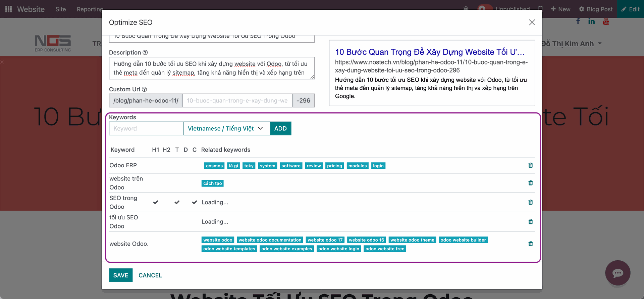Click the '-296' URL suffix
The image size is (644, 299).
pos(304,100)
